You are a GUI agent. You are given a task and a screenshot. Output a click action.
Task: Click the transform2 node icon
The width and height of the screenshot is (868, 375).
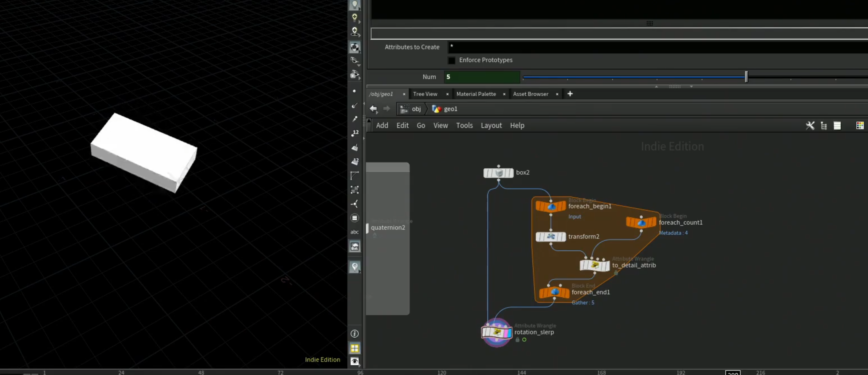coord(551,237)
